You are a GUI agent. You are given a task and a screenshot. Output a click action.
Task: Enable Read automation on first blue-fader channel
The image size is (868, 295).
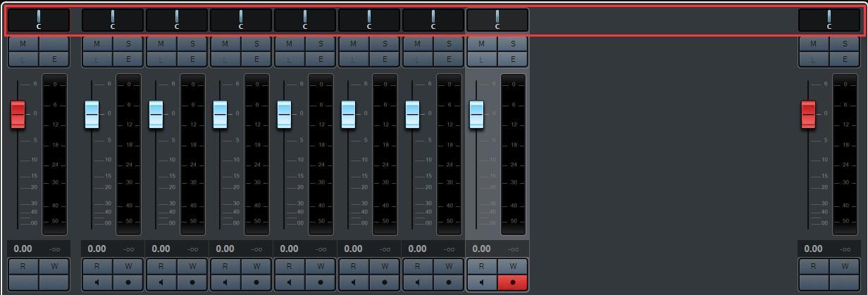[x=97, y=267]
